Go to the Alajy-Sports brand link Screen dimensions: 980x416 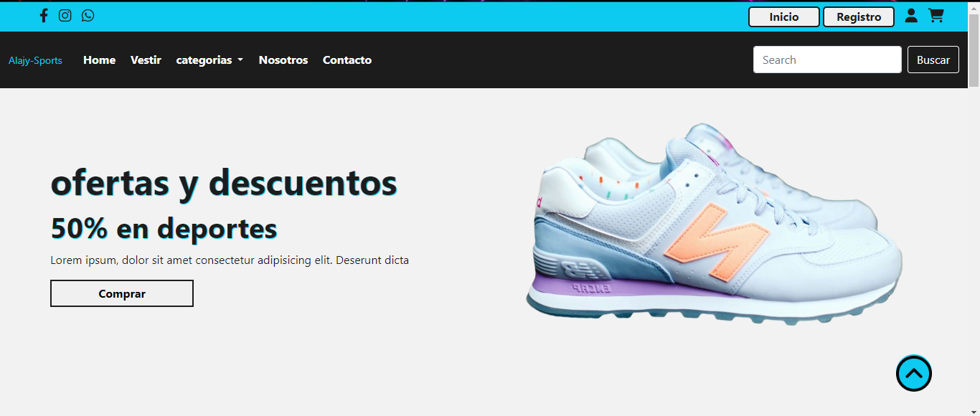coord(35,60)
